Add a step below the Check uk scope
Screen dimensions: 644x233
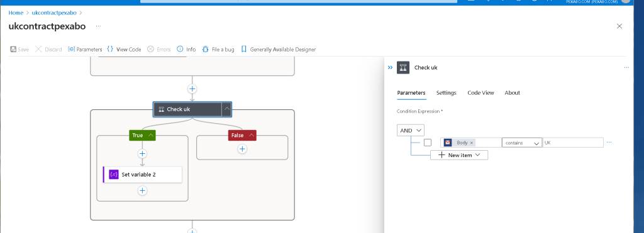192,231
